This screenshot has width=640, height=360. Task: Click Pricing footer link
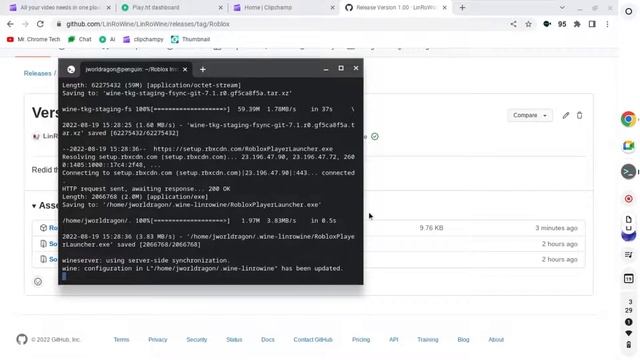[361, 340]
